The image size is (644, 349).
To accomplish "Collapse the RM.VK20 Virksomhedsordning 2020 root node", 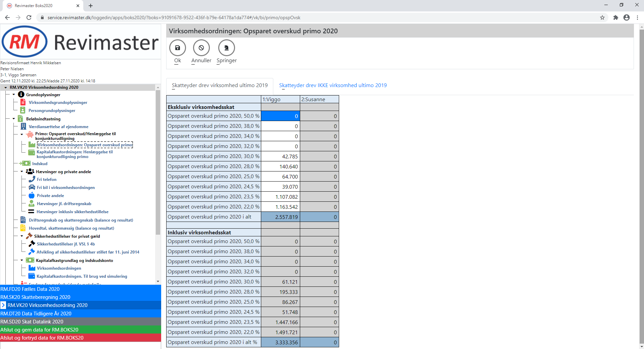I will [6, 87].
